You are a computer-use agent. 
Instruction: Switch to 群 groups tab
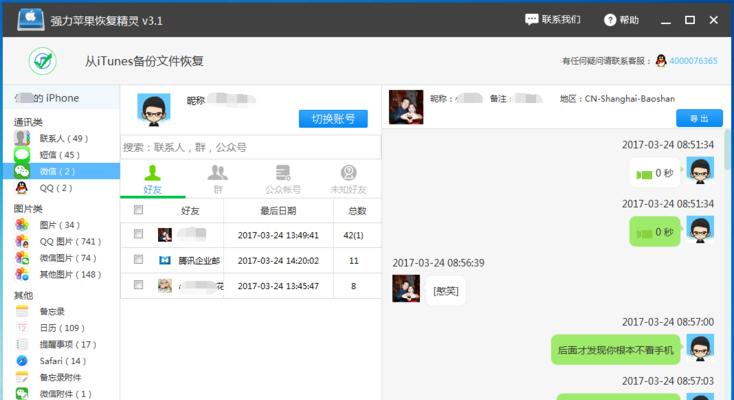click(218, 179)
